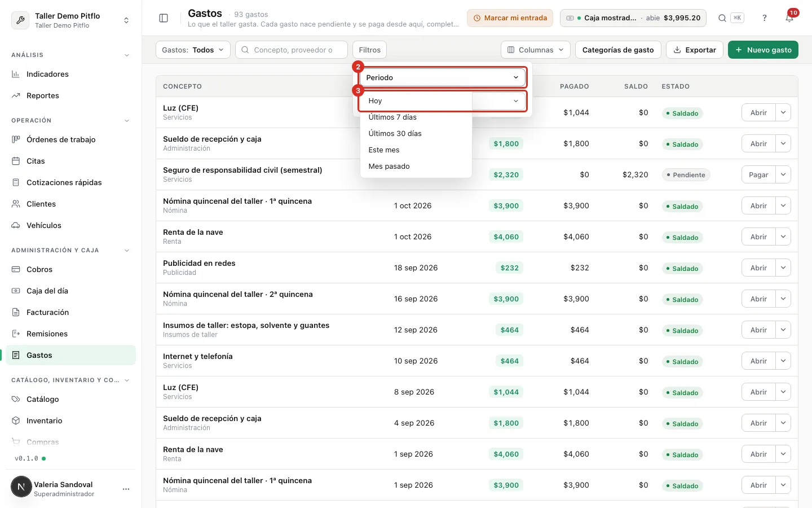Click Marcar mi entrada button
Screen dimensions: 812x508
click(510, 18)
